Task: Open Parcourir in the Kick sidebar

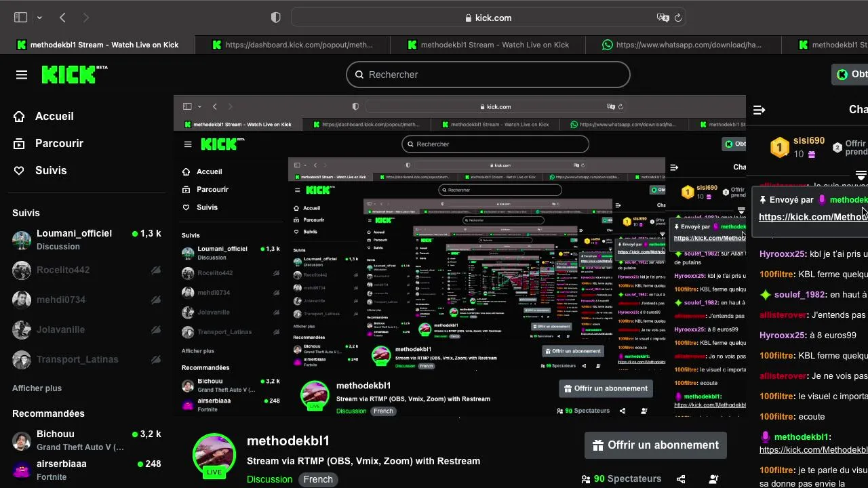Action: click(48, 144)
